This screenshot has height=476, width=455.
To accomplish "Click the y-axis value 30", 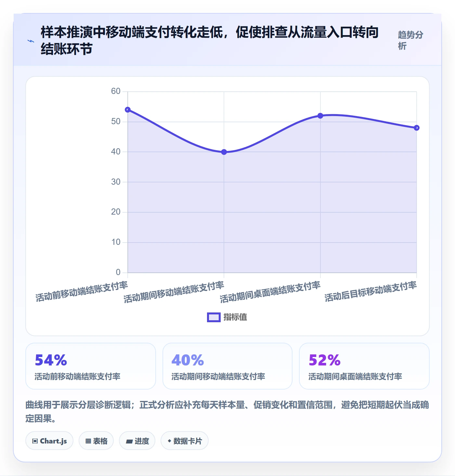I will (116, 182).
